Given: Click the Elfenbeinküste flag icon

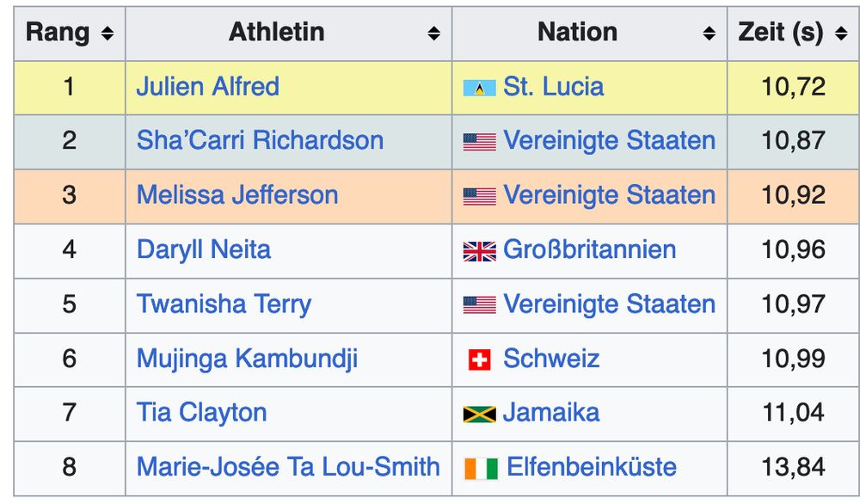Looking at the screenshot, I should (x=481, y=469).
